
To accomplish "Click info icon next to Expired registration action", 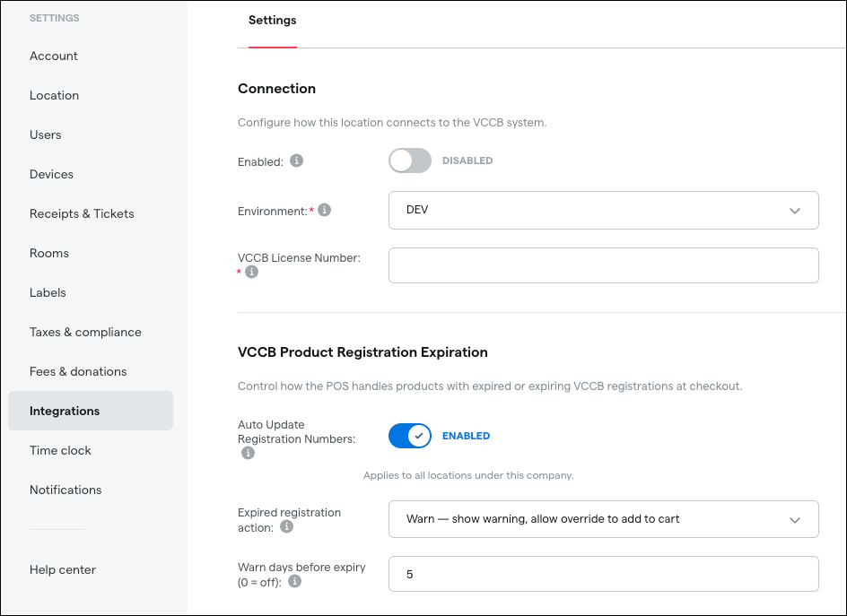I will point(287,526).
